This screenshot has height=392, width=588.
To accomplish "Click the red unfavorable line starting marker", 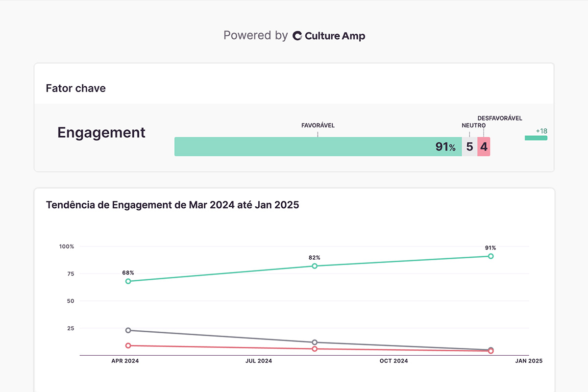I will tap(128, 345).
